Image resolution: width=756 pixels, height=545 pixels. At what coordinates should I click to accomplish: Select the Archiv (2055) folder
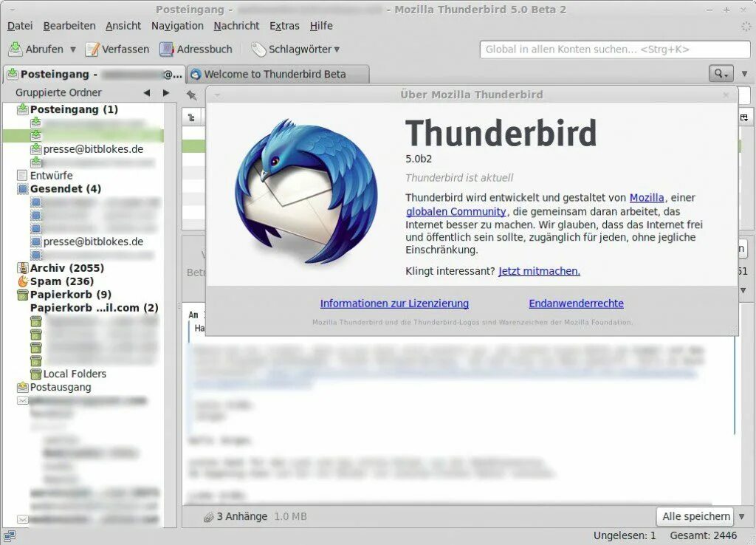point(67,268)
